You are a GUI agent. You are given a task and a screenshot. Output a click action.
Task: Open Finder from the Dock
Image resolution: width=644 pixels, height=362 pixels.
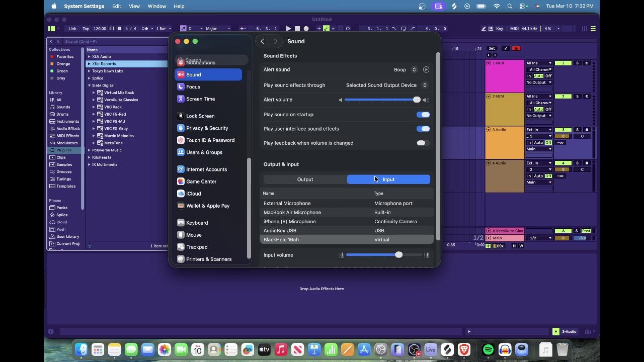(x=81, y=349)
